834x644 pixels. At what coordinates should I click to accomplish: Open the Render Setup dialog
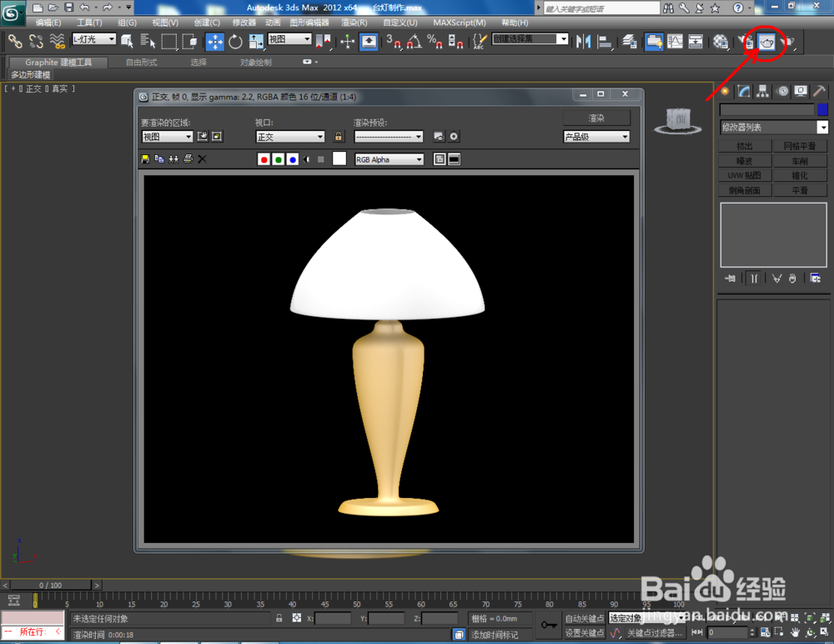point(746,41)
